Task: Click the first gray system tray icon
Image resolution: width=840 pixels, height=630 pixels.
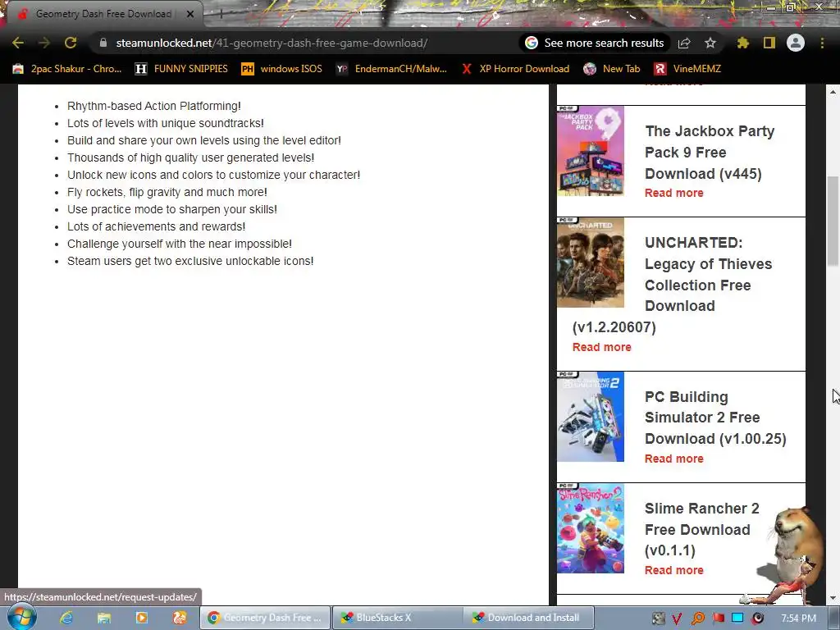Action: [x=658, y=619]
